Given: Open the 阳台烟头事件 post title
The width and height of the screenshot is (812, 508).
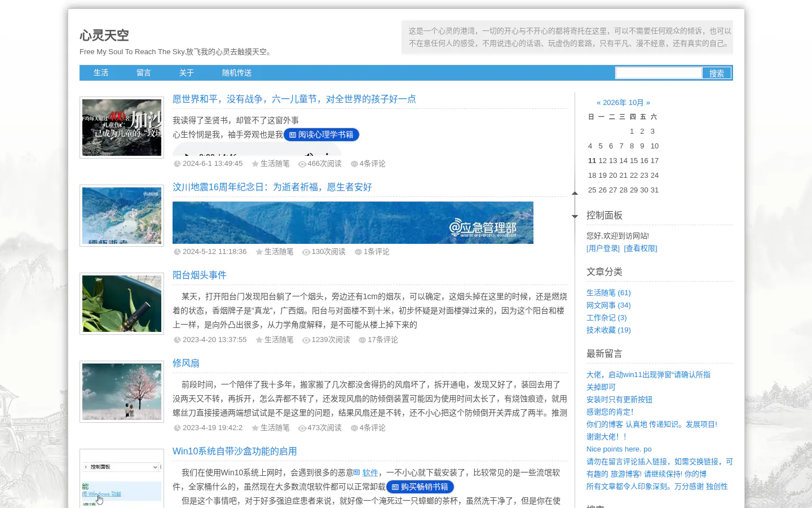Looking at the screenshot, I should (200, 275).
